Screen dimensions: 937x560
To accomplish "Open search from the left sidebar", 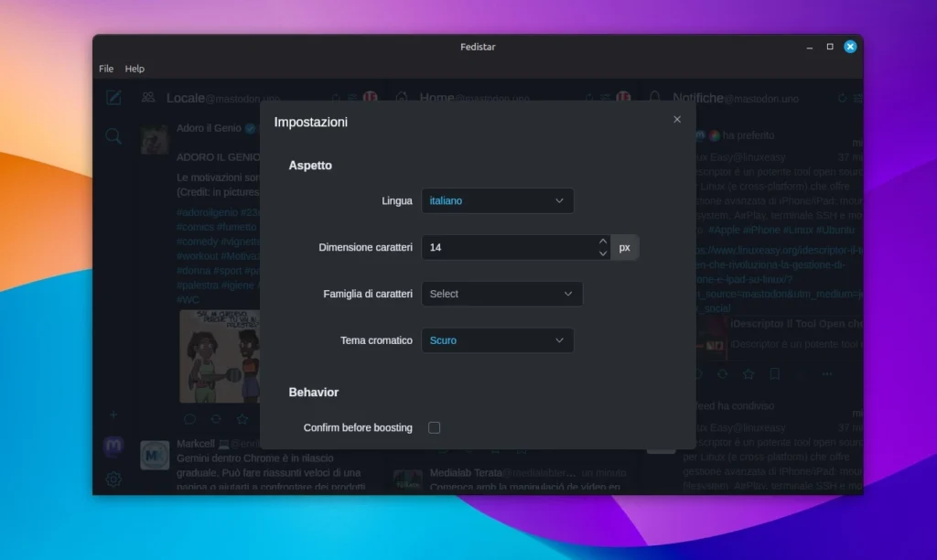I will tap(113, 136).
